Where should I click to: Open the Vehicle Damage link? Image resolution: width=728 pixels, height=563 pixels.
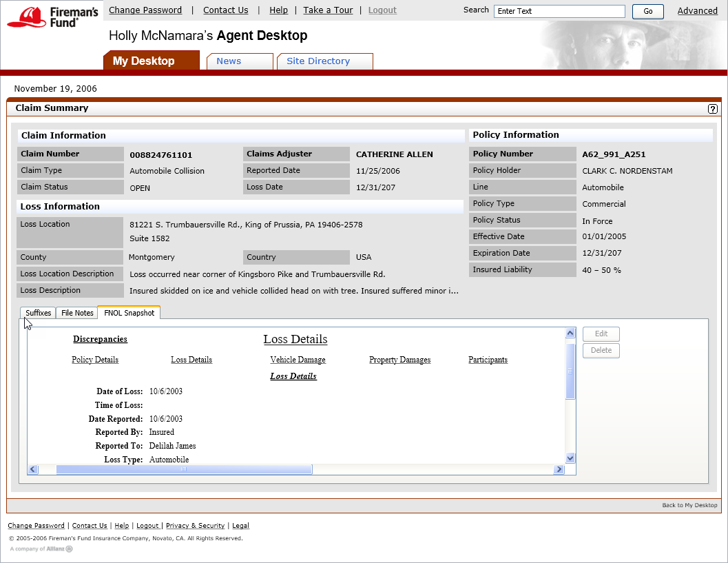(298, 360)
